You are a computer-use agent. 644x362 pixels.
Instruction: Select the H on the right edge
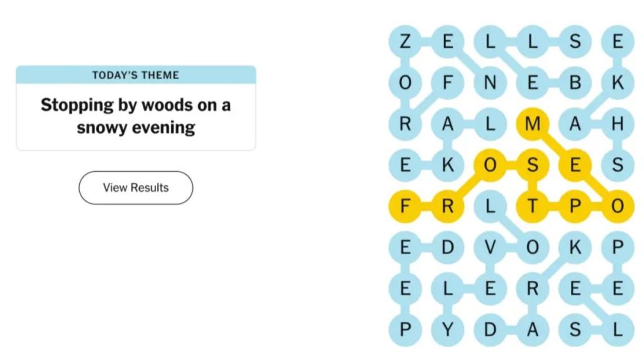tap(616, 124)
